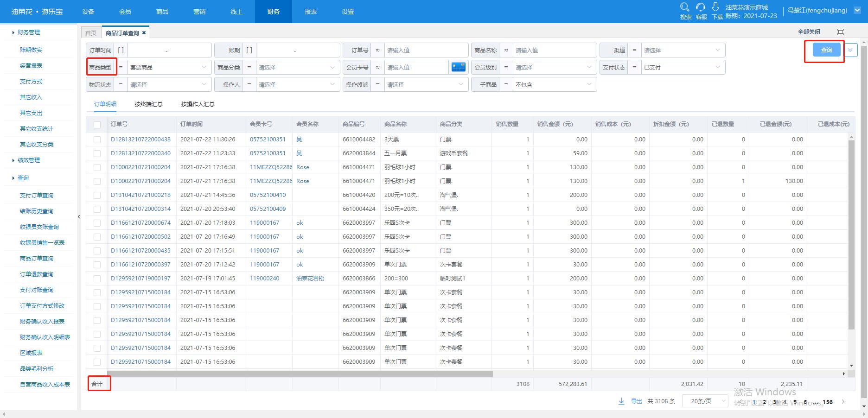Viewport: 868px width, 418px height.
Task: Click the 订单时间 date range field
Action: 169,50
